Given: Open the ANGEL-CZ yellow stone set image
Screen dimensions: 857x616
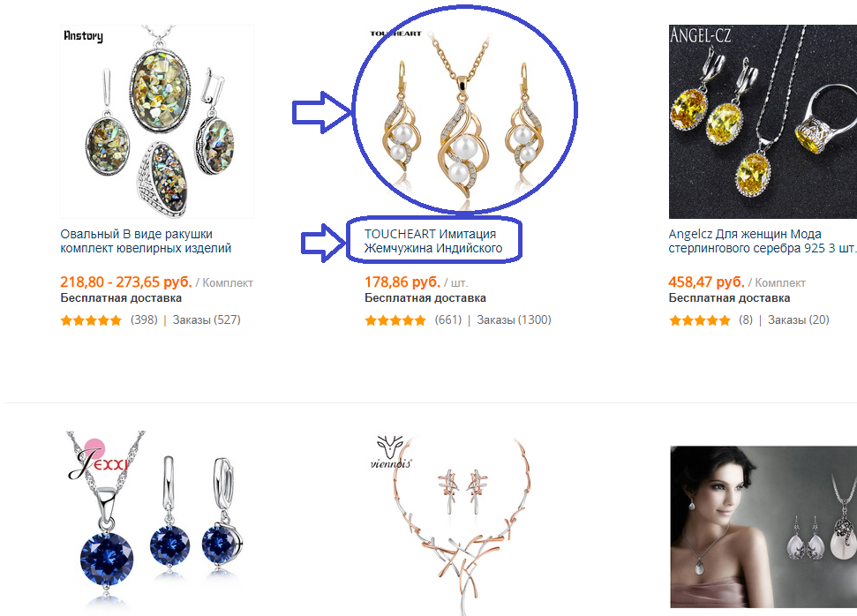Looking at the screenshot, I should tap(763, 121).
